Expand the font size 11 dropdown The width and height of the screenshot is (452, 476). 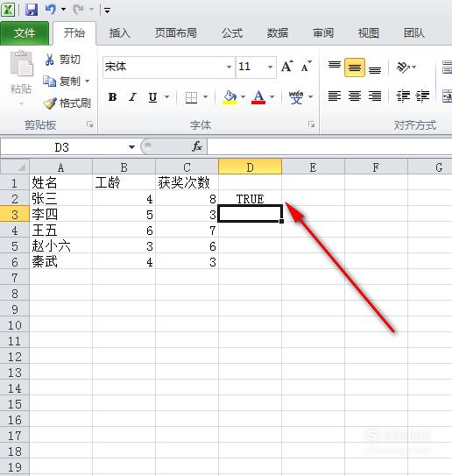270,67
